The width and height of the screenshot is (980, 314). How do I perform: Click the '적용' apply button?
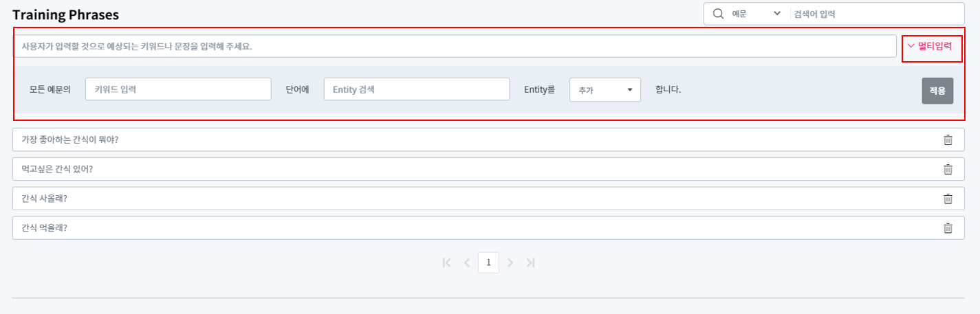[x=937, y=91]
